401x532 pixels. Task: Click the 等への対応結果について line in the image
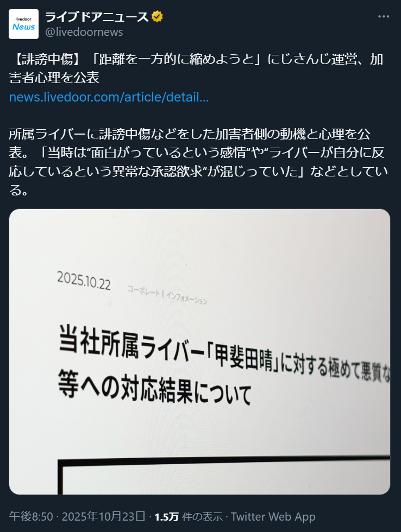click(x=155, y=389)
